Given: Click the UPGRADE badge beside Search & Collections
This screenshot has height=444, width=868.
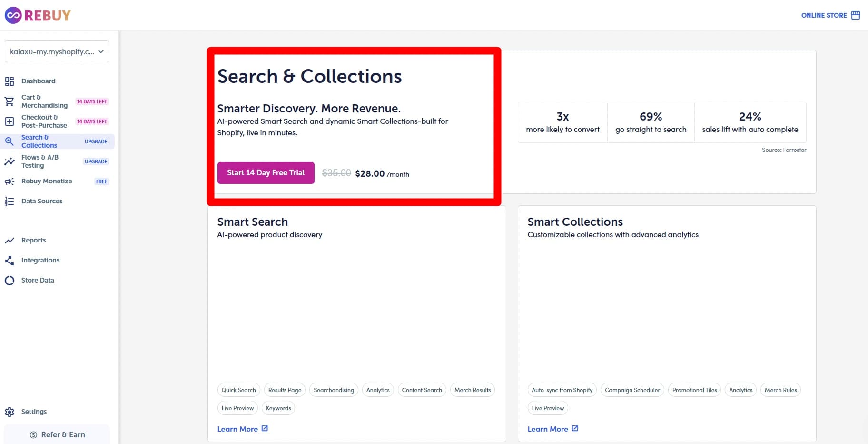Looking at the screenshot, I should point(96,141).
